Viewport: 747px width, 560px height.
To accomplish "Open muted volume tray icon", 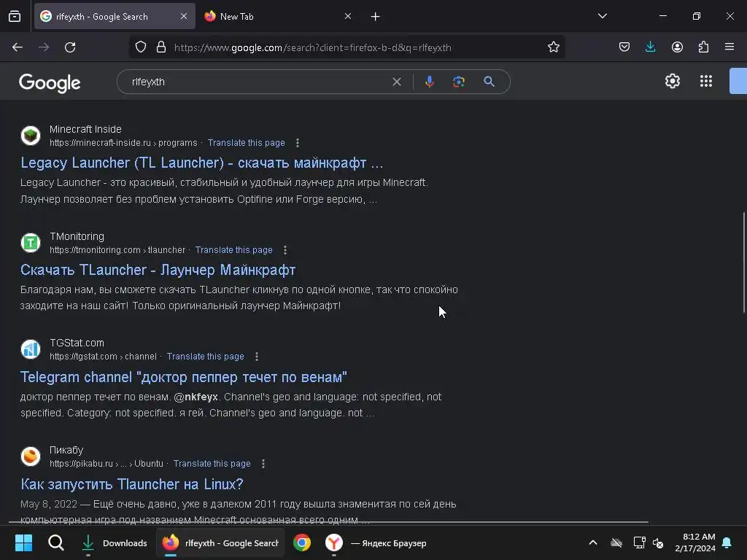I will point(658,542).
